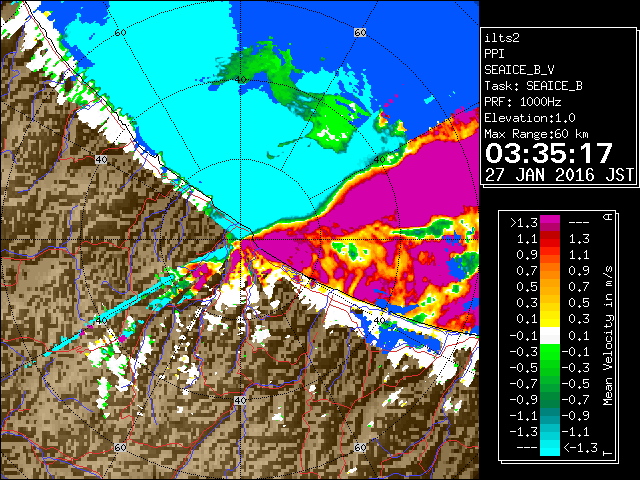Select the white zero-velocity band in color bar

(550, 336)
